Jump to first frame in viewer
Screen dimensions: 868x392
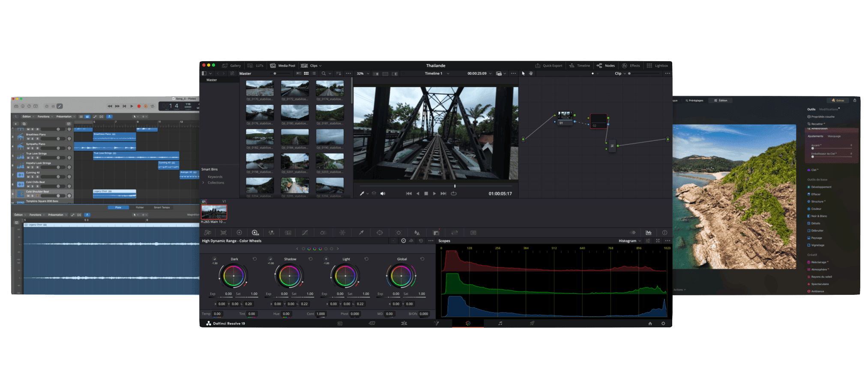tap(409, 193)
